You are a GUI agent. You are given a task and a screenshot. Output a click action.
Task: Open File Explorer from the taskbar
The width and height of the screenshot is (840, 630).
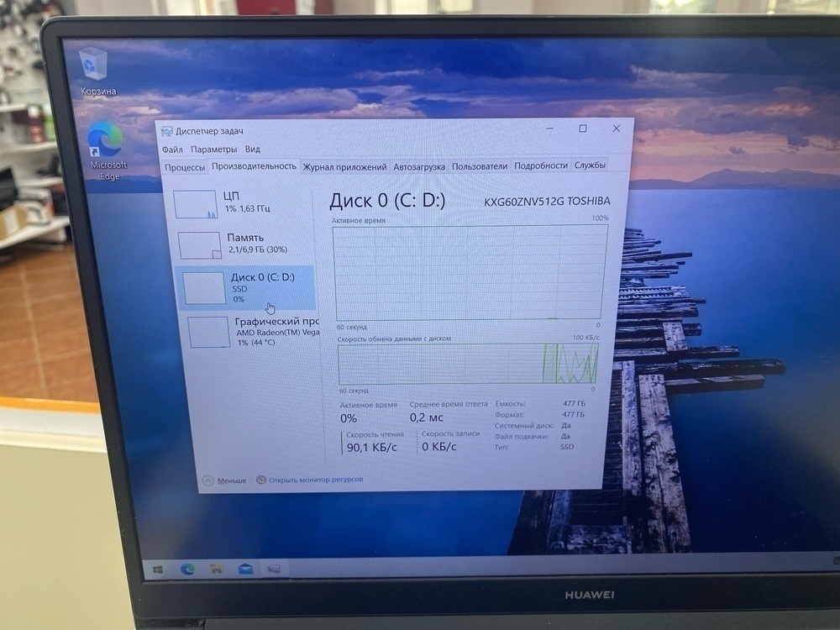(217, 569)
